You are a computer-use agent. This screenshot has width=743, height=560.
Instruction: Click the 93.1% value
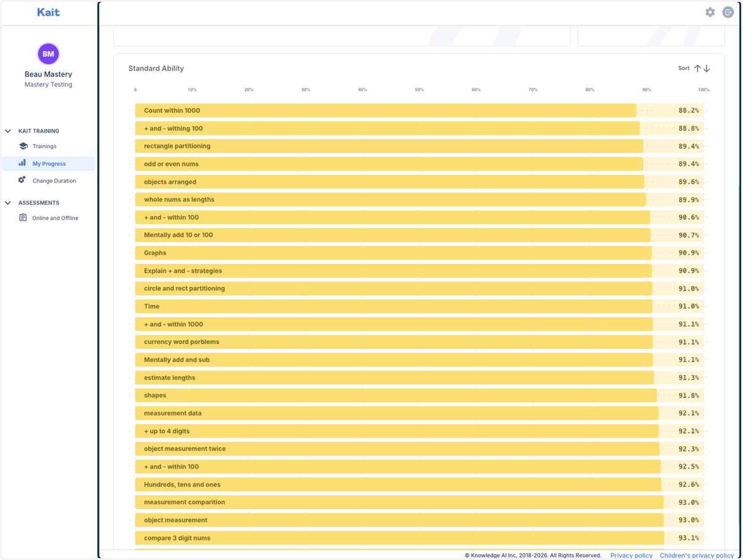click(x=689, y=538)
